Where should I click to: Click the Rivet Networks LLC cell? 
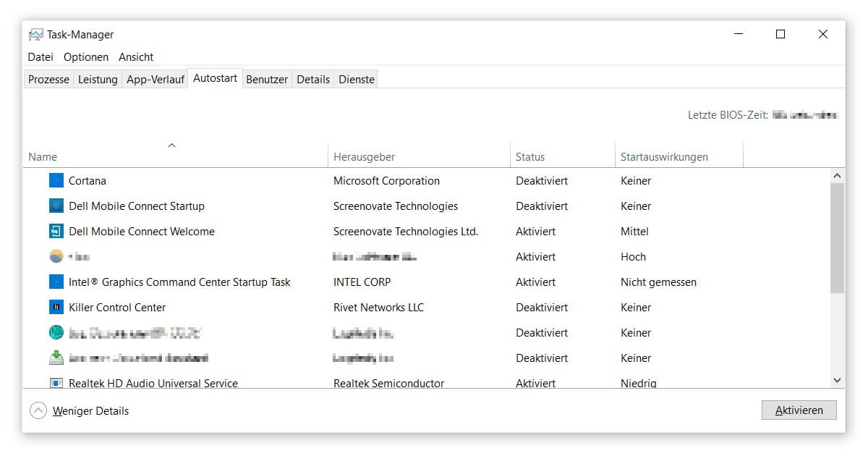click(x=378, y=307)
